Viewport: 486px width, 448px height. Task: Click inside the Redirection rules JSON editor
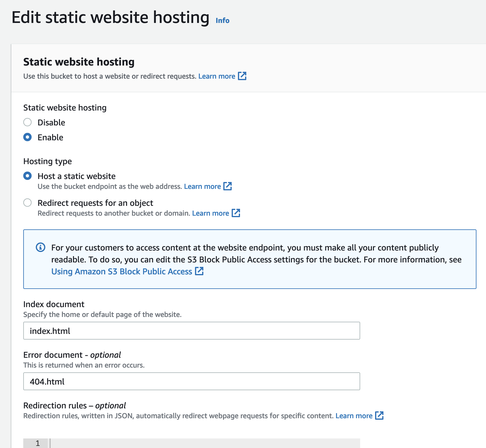coord(205,443)
